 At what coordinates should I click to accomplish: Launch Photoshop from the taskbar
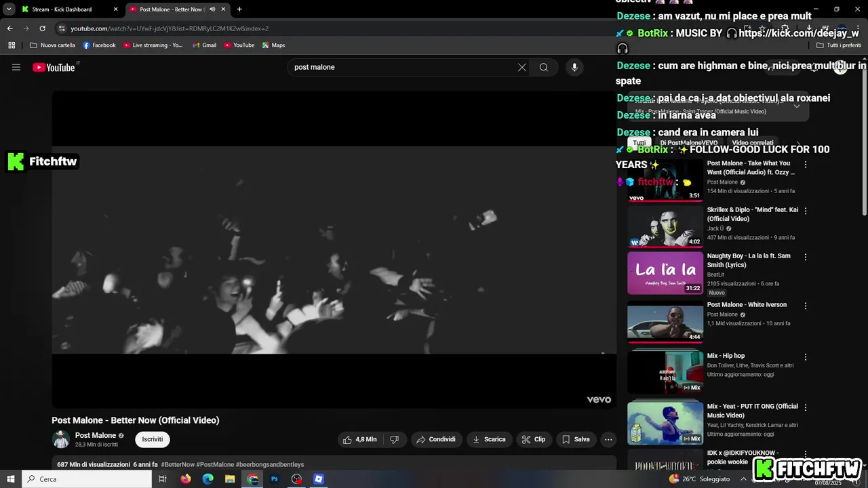click(x=275, y=479)
